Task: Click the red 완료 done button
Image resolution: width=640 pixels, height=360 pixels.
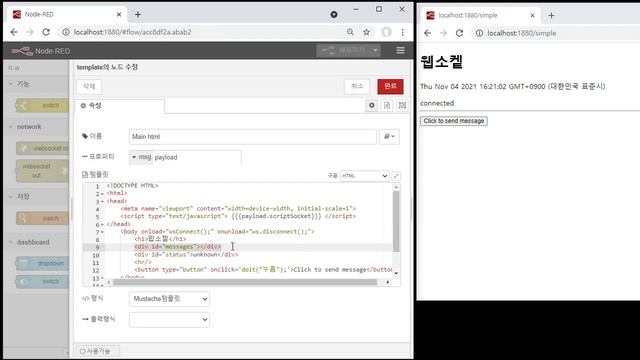Action: pos(390,86)
